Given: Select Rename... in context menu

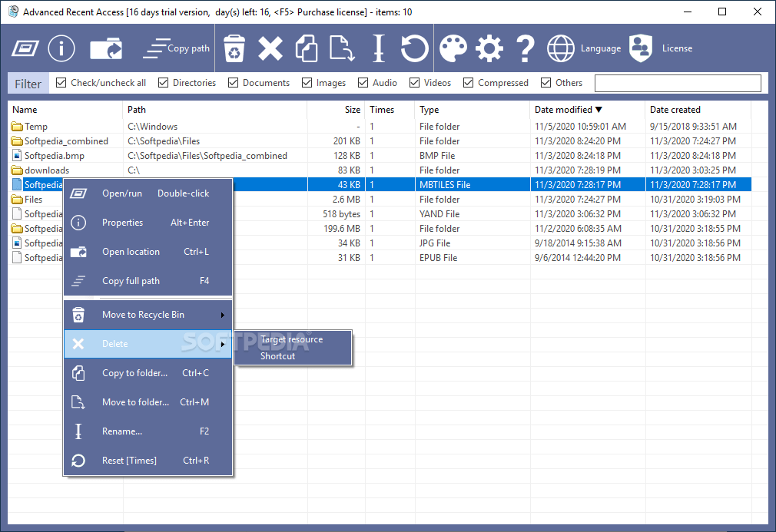Looking at the screenshot, I should [148, 431].
